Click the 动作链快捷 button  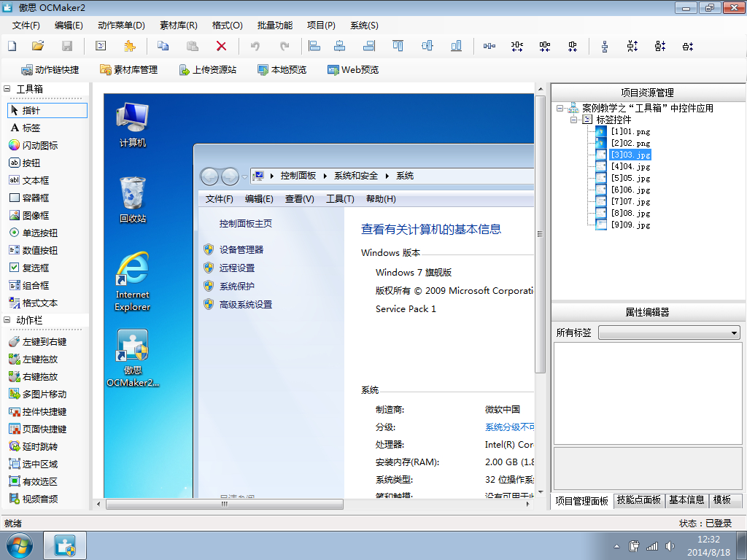pos(50,70)
